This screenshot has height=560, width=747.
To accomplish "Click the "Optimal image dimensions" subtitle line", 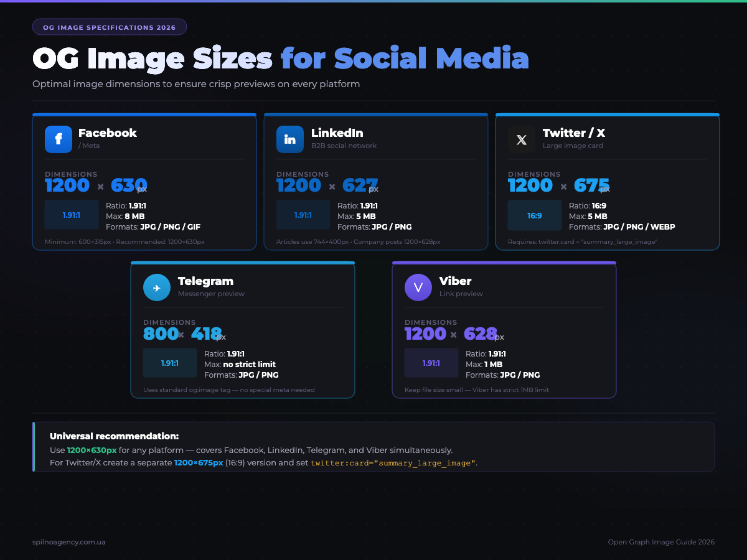I will tap(196, 84).
